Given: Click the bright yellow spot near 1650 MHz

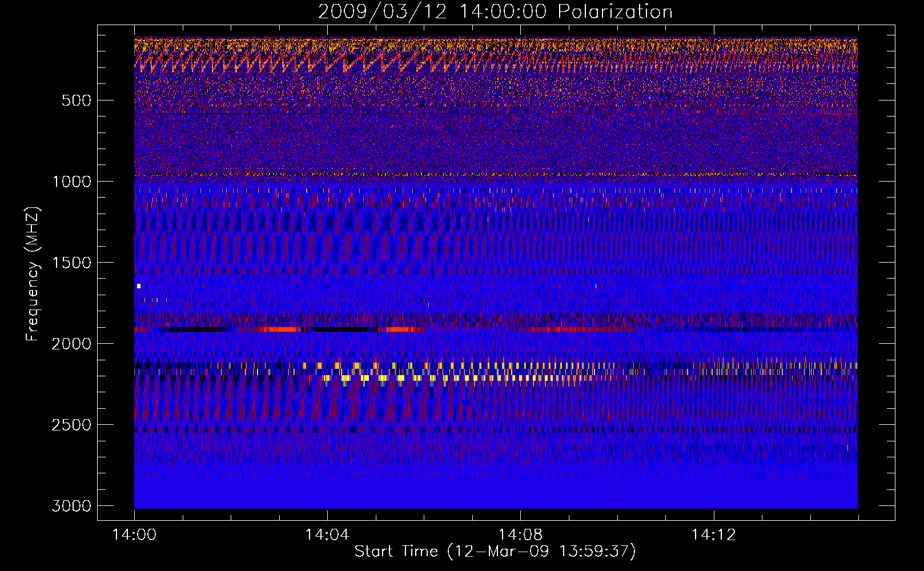Looking at the screenshot, I should pos(138,286).
